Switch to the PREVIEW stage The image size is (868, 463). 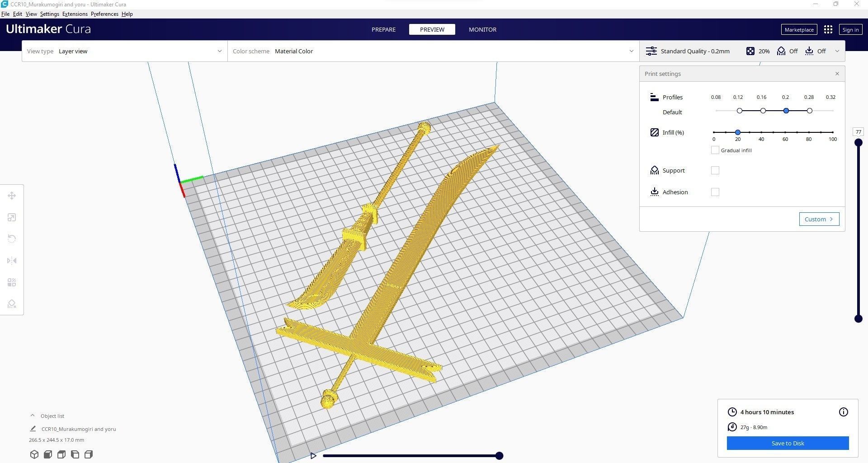click(x=432, y=29)
